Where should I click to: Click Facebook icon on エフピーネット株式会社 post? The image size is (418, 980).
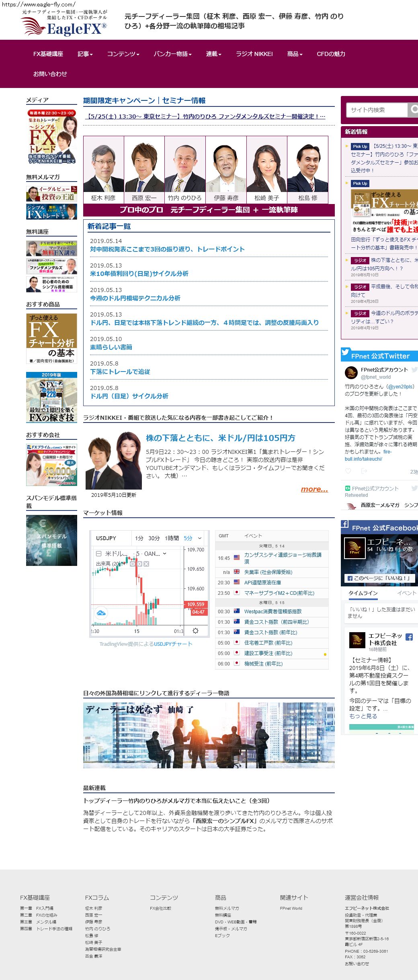[409, 637]
